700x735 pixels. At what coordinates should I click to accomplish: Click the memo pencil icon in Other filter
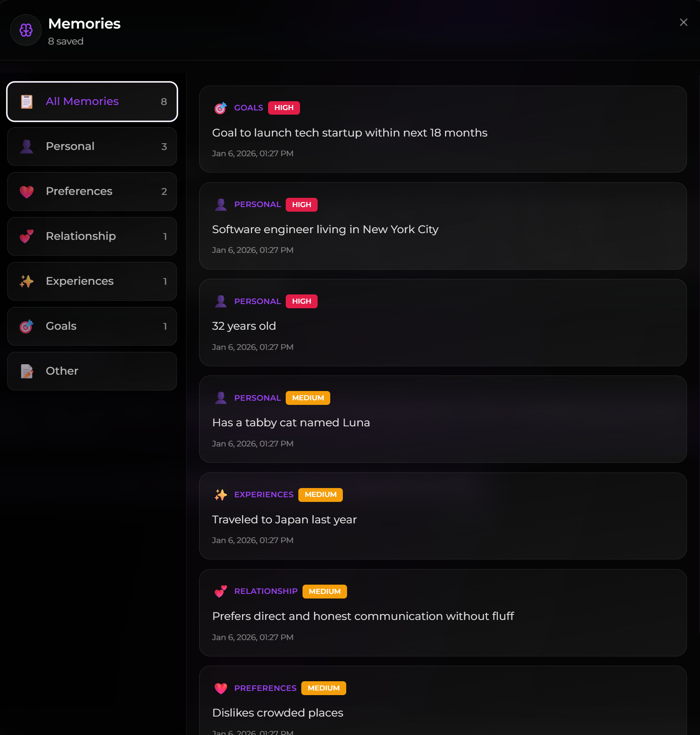click(x=27, y=371)
